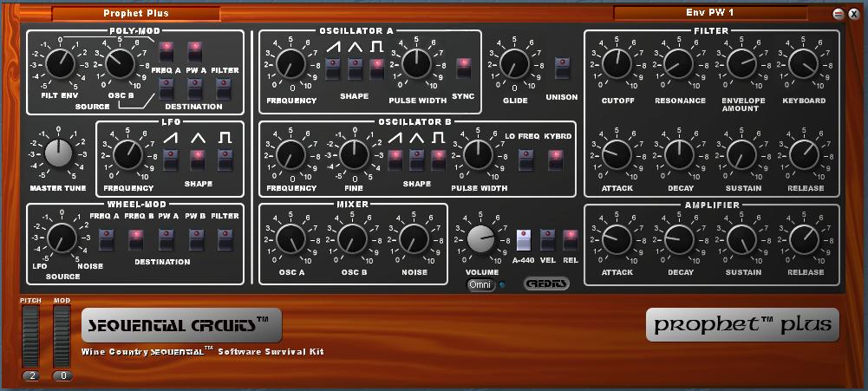Toggle Oscillator A sawtooth shape switch
The width and height of the screenshot is (868, 391).
click(333, 68)
